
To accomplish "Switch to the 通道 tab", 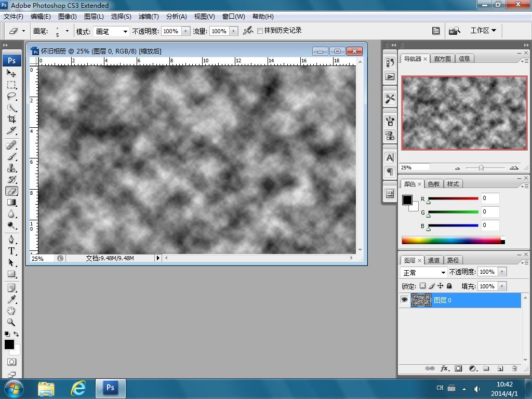I will click(x=434, y=260).
